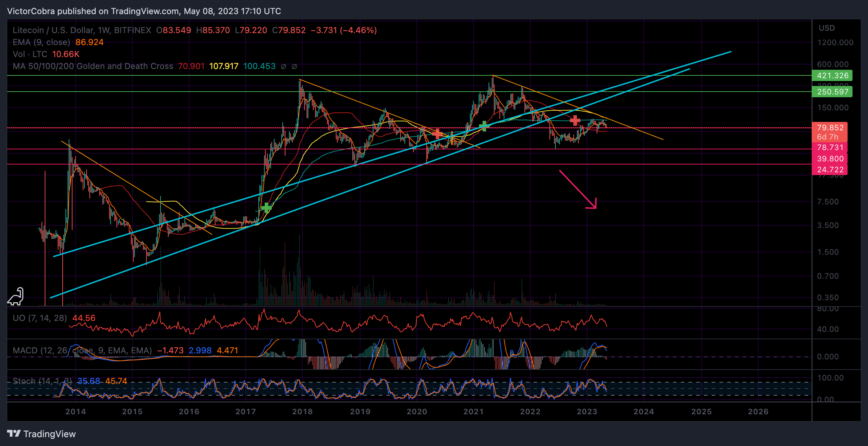The width and height of the screenshot is (868, 446).
Task: Click the red MA value 70.901
Action: click(x=191, y=66)
